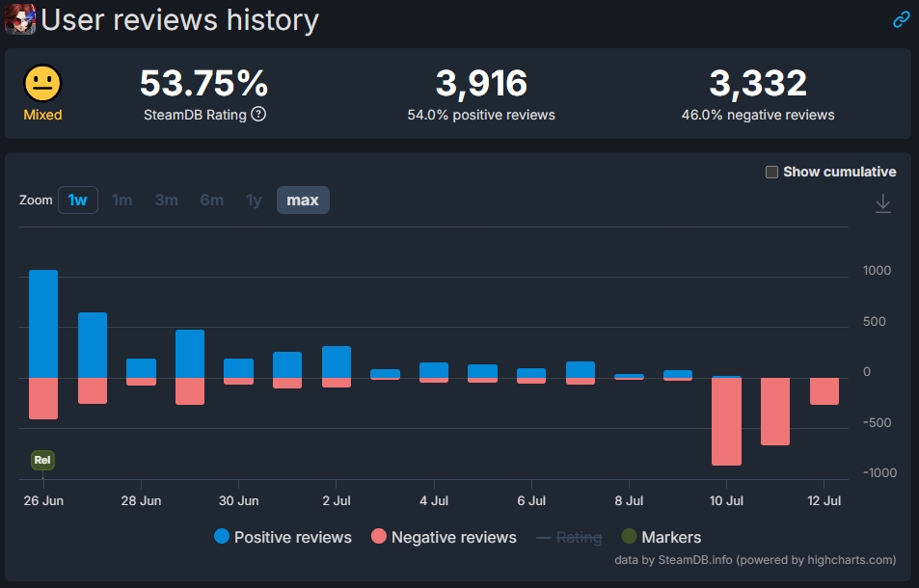The image size is (919, 588).
Task: Click the User reviews history heading
Action: 180,19
